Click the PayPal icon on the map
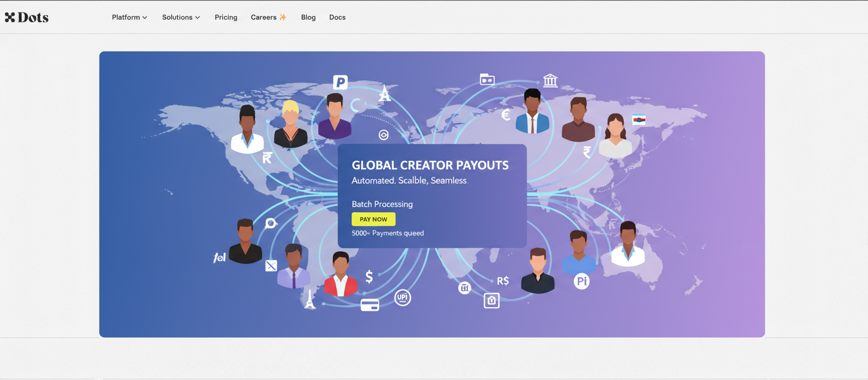 click(340, 83)
